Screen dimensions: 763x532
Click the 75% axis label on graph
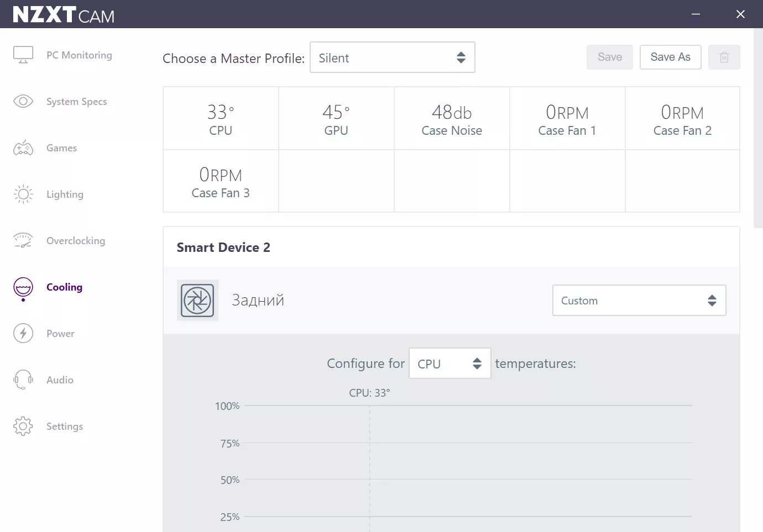[x=230, y=444]
